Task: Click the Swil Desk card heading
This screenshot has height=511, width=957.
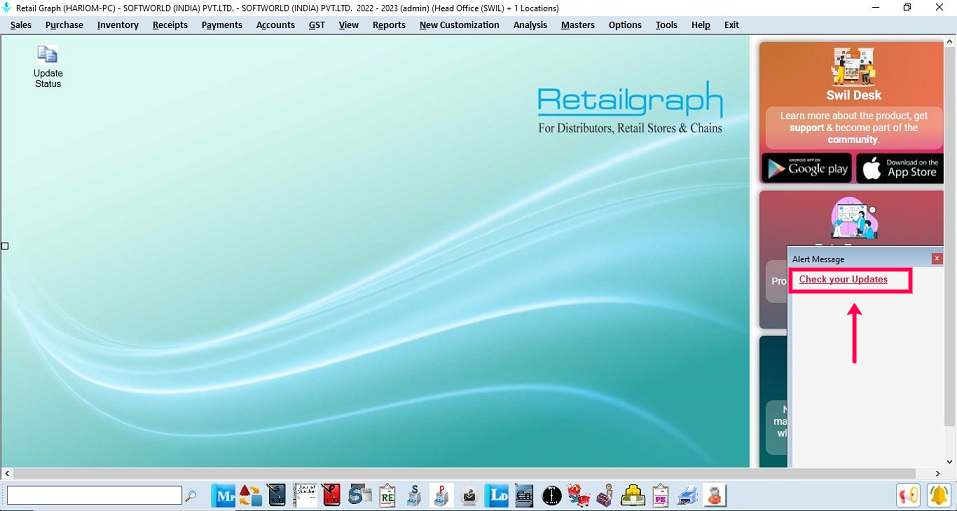Action: (x=854, y=95)
